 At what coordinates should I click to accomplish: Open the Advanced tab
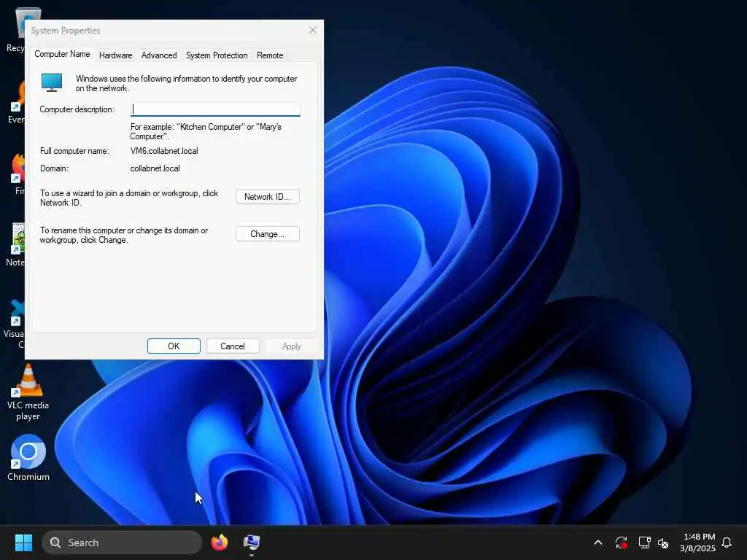(x=158, y=55)
